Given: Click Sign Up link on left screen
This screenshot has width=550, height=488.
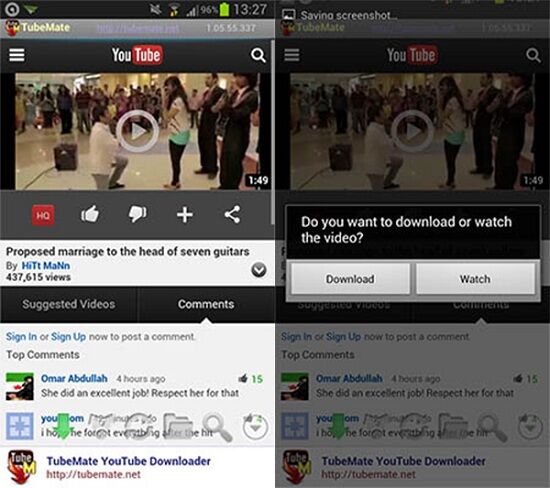Looking at the screenshot, I should (68, 337).
